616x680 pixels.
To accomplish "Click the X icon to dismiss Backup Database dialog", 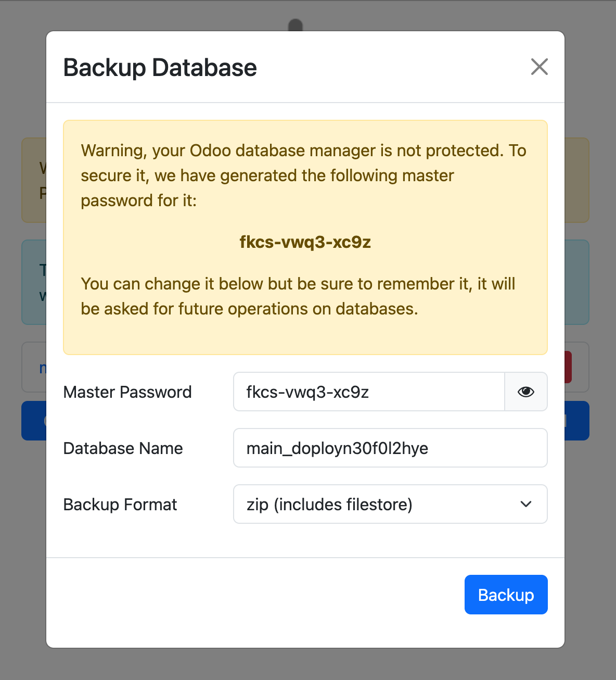I will click(x=539, y=67).
